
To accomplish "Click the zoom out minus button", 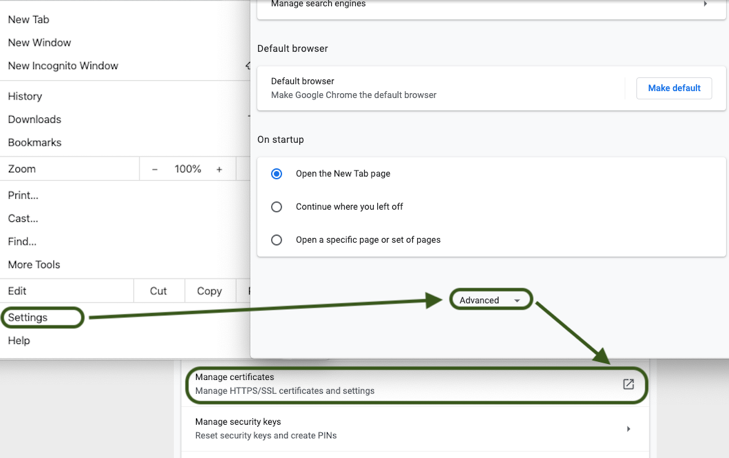I will [155, 169].
